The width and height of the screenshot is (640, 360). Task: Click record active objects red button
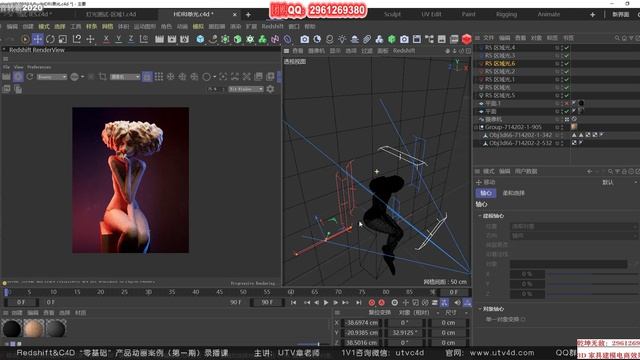371,302
